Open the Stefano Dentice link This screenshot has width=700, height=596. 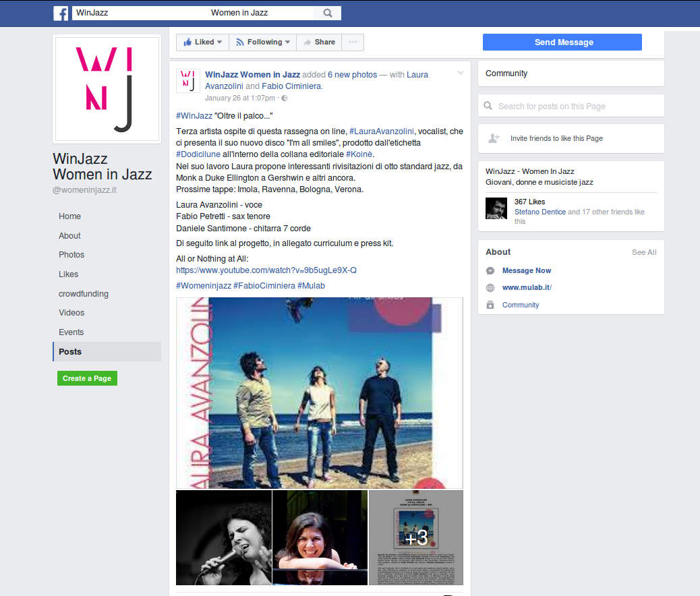(x=539, y=212)
